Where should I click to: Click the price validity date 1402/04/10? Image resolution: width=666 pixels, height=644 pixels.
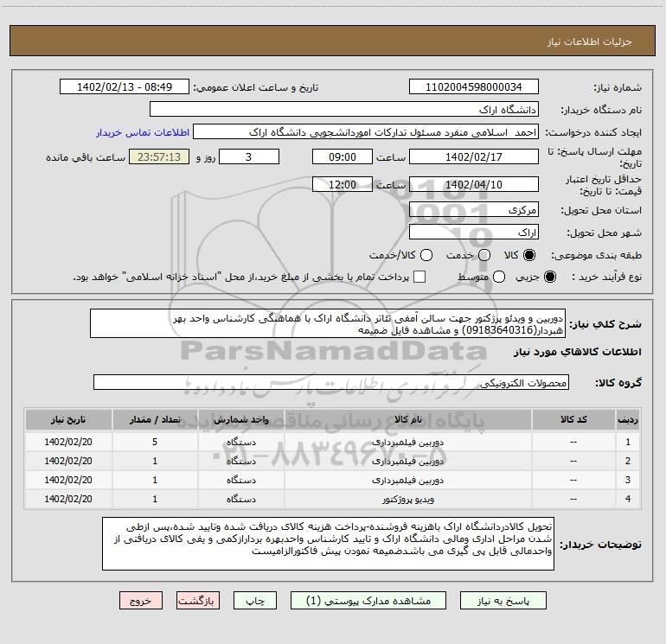(x=474, y=184)
